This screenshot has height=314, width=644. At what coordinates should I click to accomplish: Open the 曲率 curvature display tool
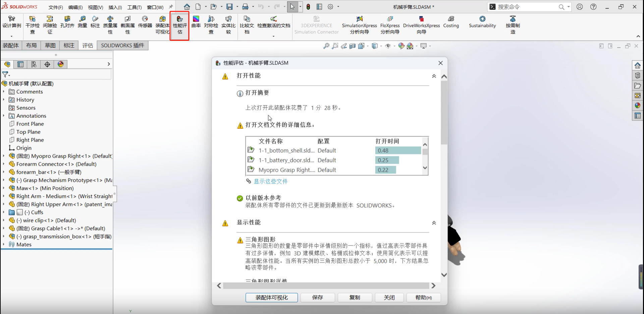[196, 22]
